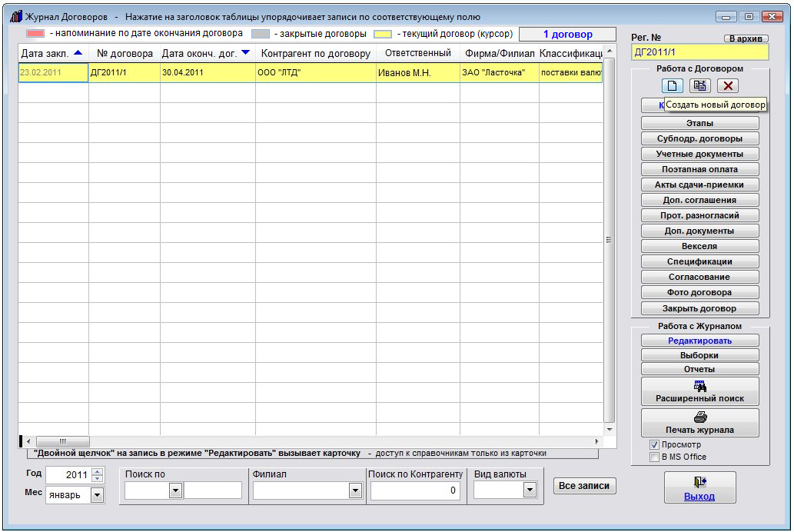Click the Ответственный column header
The height and width of the screenshot is (532, 794).
[417, 53]
